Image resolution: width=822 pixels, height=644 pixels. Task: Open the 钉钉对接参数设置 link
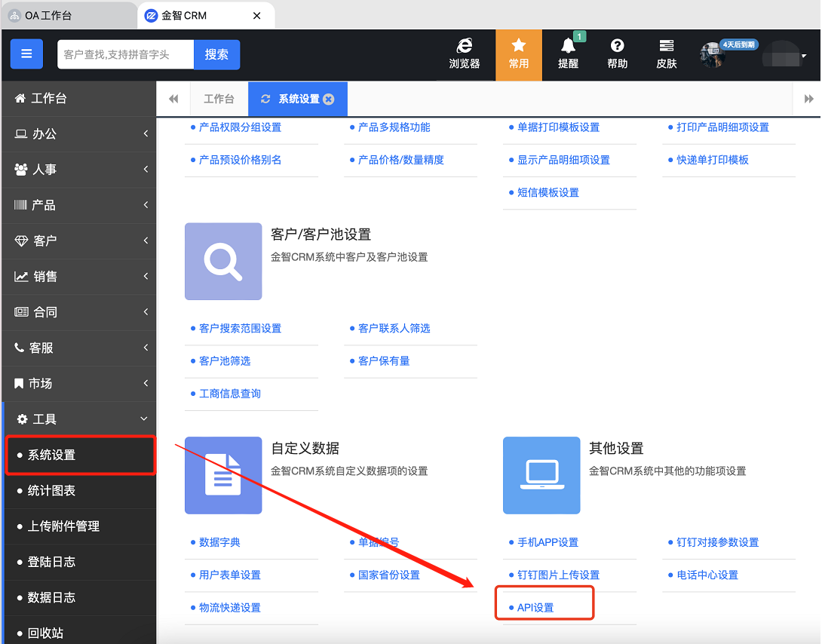(718, 542)
